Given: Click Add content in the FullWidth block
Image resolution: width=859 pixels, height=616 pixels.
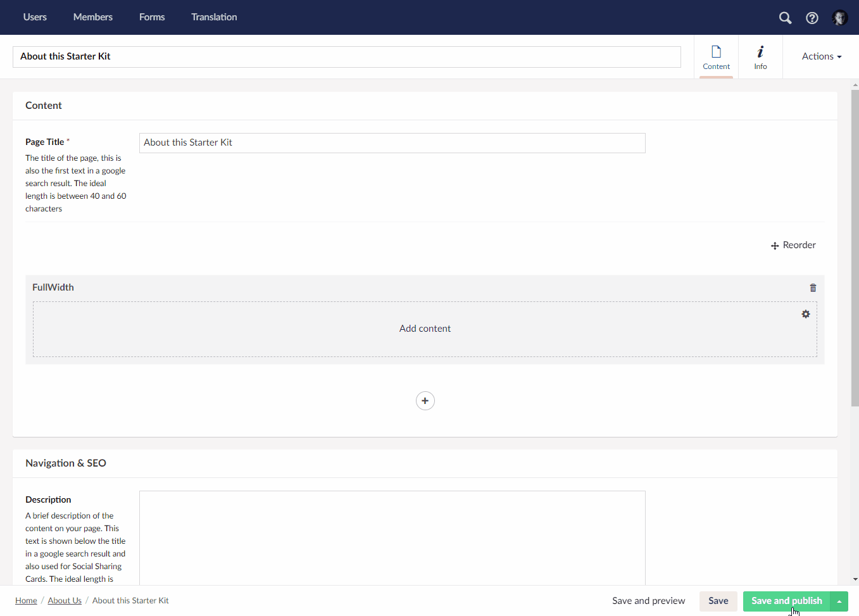Looking at the screenshot, I should click(425, 329).
